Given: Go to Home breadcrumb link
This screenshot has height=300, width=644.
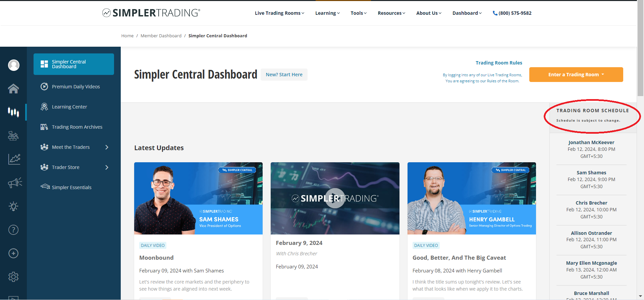Looking at the screenshot, I should [127, 36].
